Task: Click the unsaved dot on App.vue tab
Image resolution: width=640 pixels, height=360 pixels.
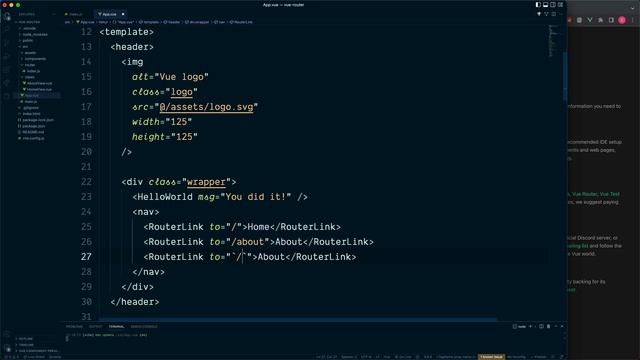Action: [x=123, y=14]
